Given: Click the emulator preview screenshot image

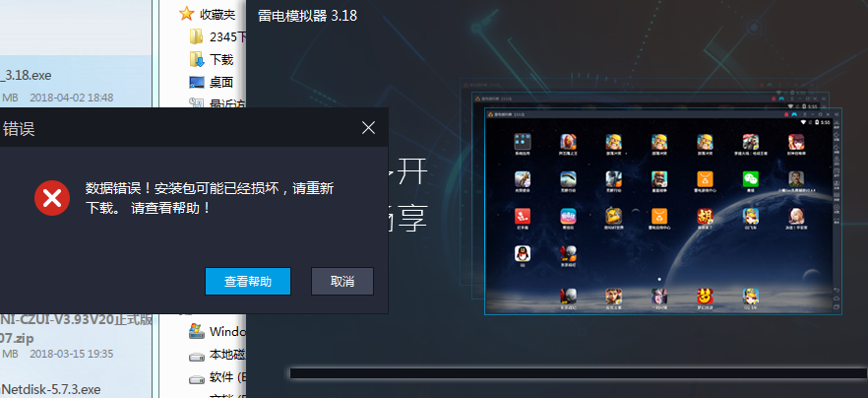Looking at the screenshot, I should coord(657,207).
